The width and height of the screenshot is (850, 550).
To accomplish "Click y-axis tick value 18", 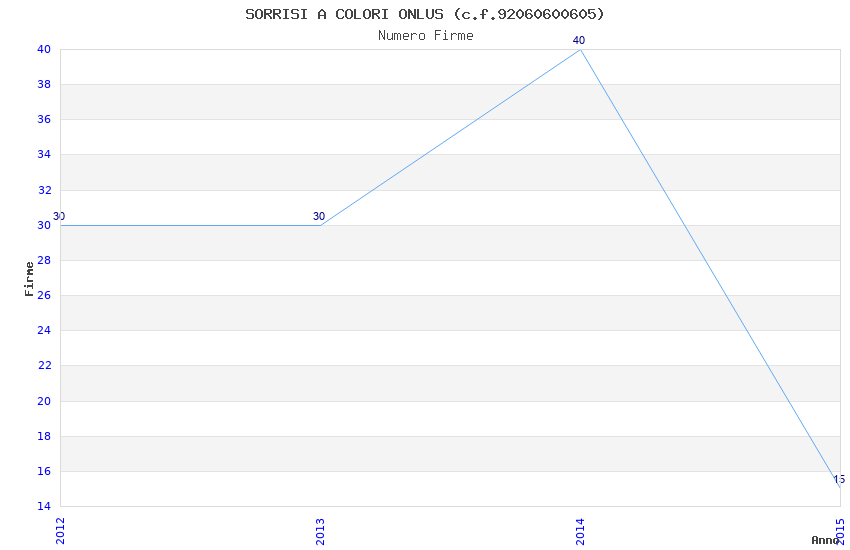I will [x=44, y=436].
